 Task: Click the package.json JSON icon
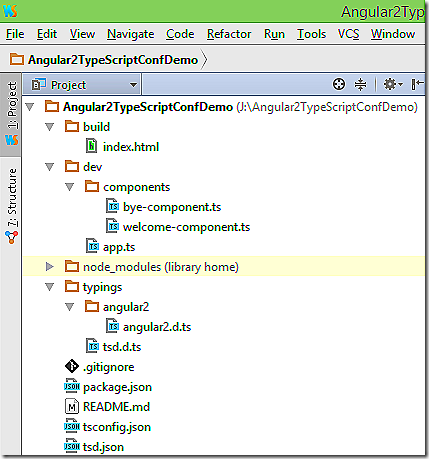coord(72,386)
